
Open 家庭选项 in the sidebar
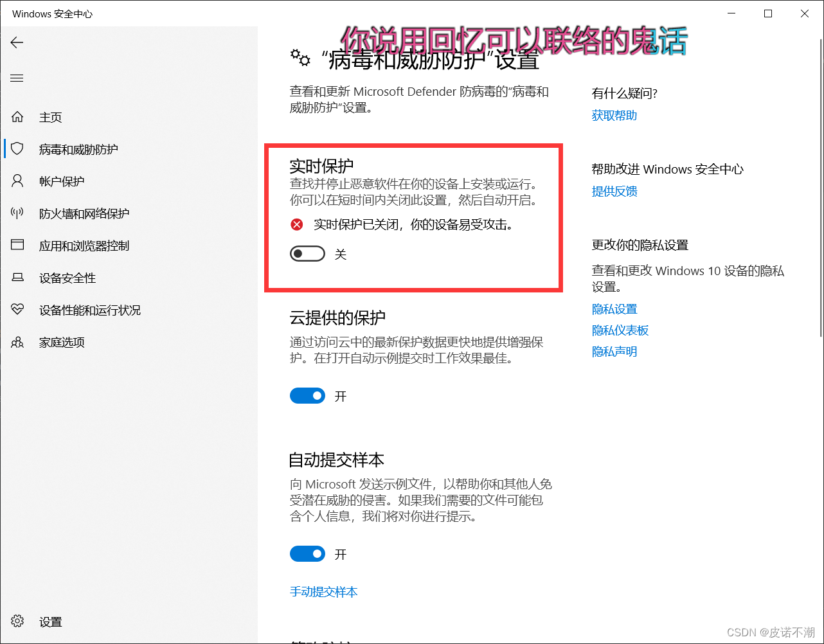[62, 342]
